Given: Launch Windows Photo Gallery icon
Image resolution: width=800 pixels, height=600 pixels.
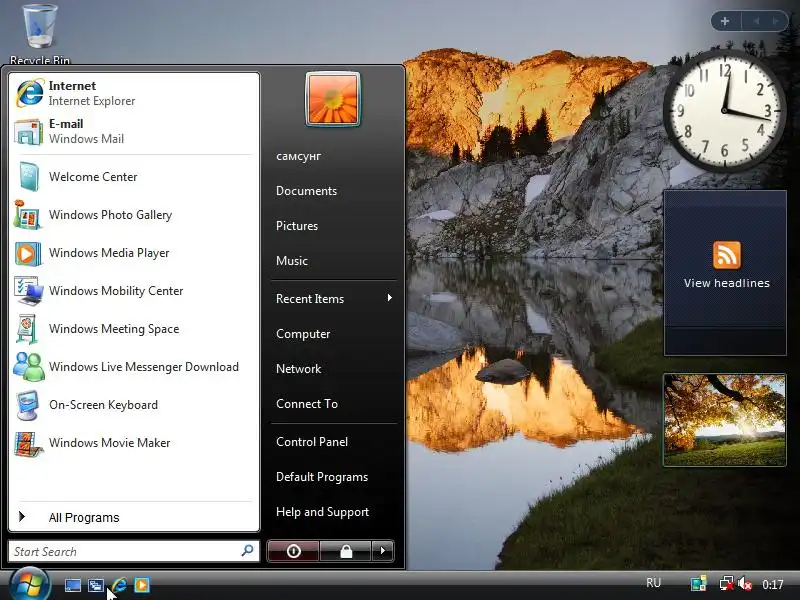Looking at the screenshot, I should coord(27,215).
